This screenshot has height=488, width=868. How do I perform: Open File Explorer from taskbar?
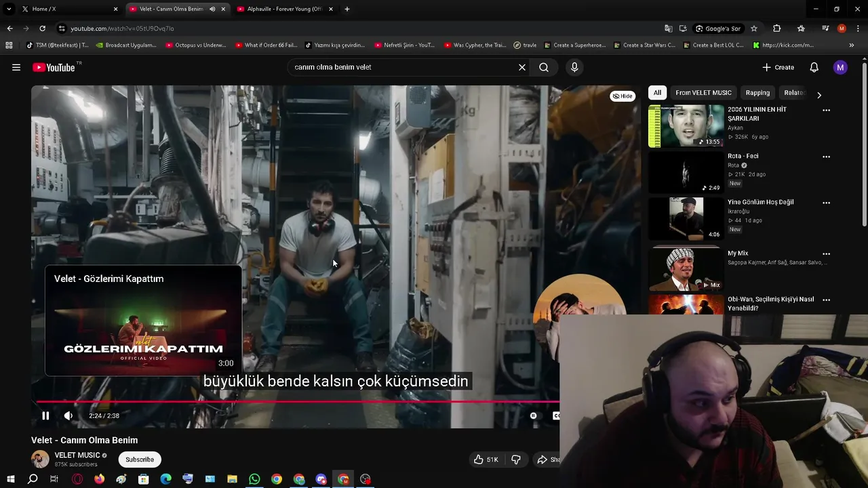coord(232,479)
